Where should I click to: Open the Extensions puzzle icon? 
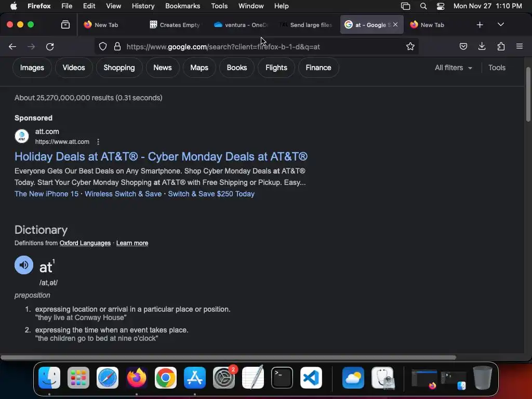coord(501,46)
